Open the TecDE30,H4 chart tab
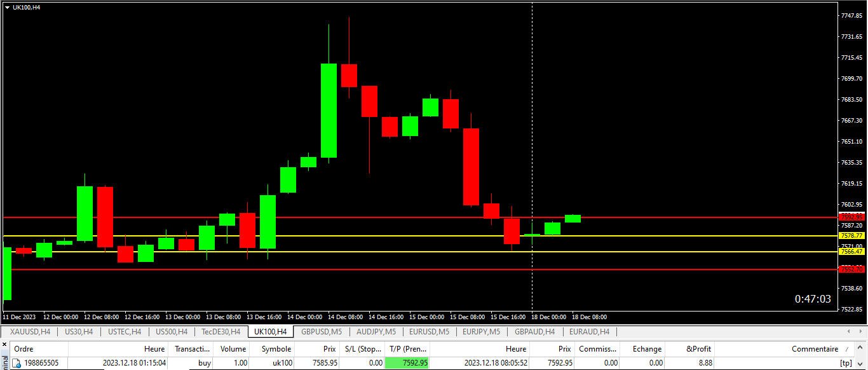This screenshot has width=868, height=370. [x=220, y=331]
